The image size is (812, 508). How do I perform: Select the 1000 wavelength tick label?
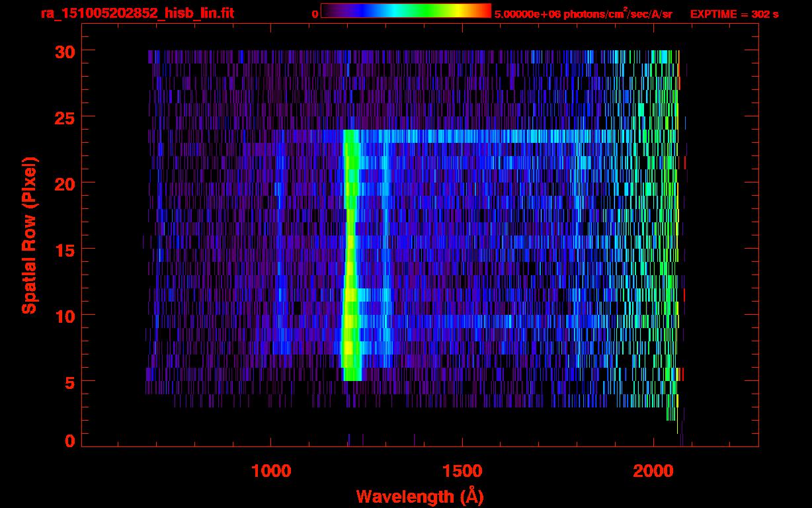pos(271,471)
